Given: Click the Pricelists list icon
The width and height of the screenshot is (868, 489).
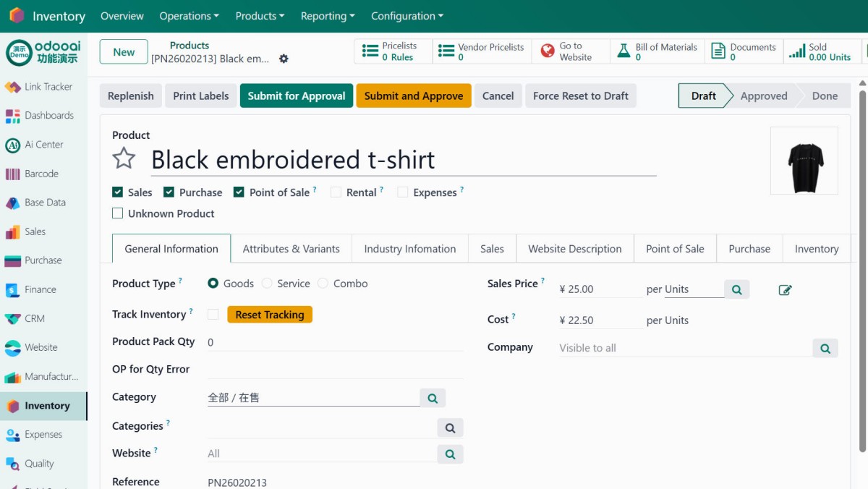Looking at the screenshot, I should tap(370, 51).
